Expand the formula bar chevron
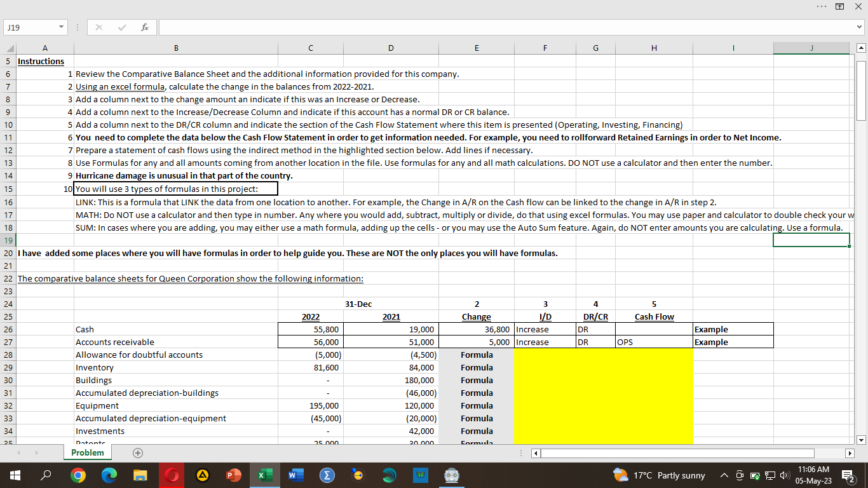This screenshot has height=488, width=868. (860, 27)
